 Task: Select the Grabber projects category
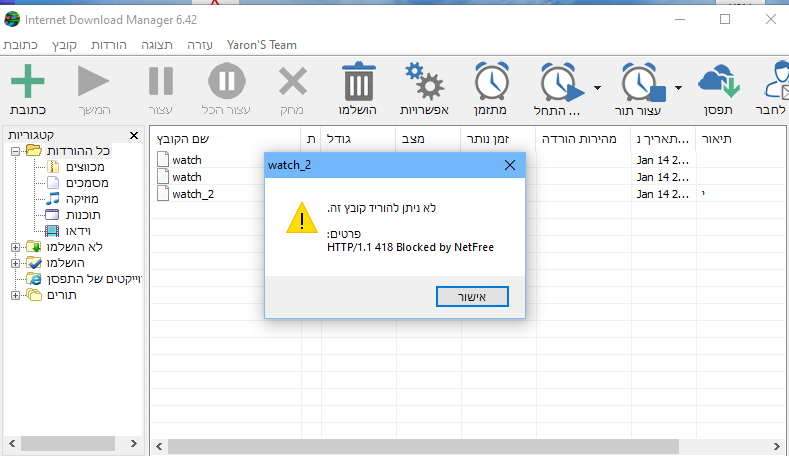[94, 279]
